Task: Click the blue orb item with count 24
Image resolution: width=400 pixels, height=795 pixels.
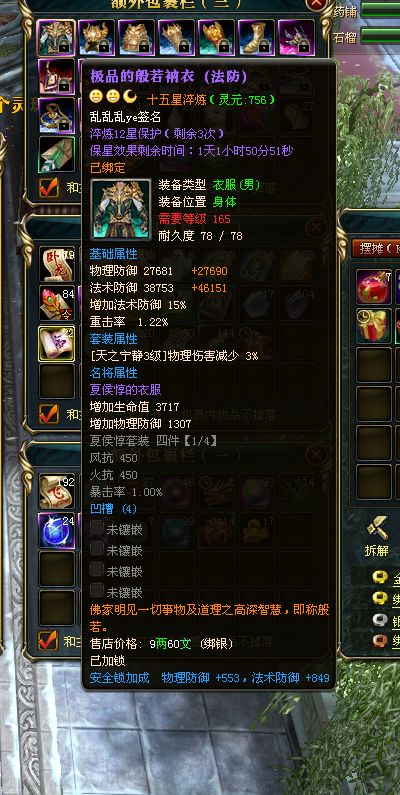Action: (57, 530)
